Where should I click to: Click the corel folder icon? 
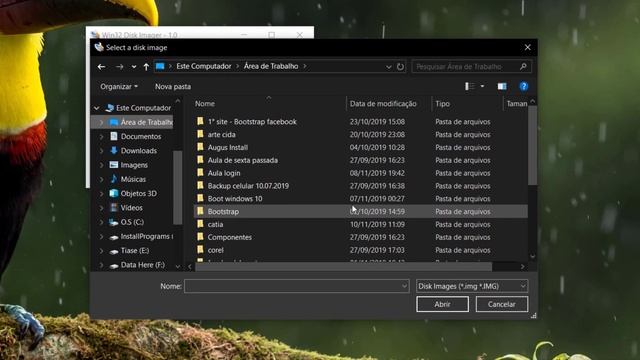200,249
